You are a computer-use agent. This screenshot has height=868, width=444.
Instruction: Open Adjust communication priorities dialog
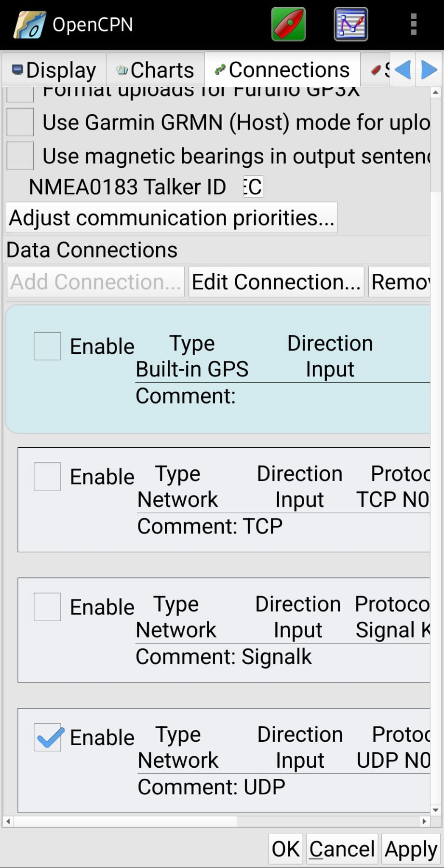171,217
